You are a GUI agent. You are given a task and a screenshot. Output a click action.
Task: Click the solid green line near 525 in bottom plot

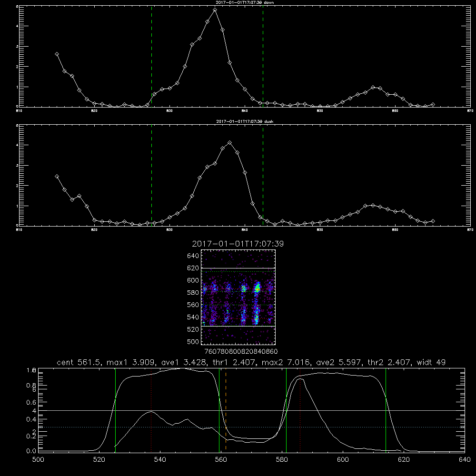pyautogui.click(x=115, y=410)
